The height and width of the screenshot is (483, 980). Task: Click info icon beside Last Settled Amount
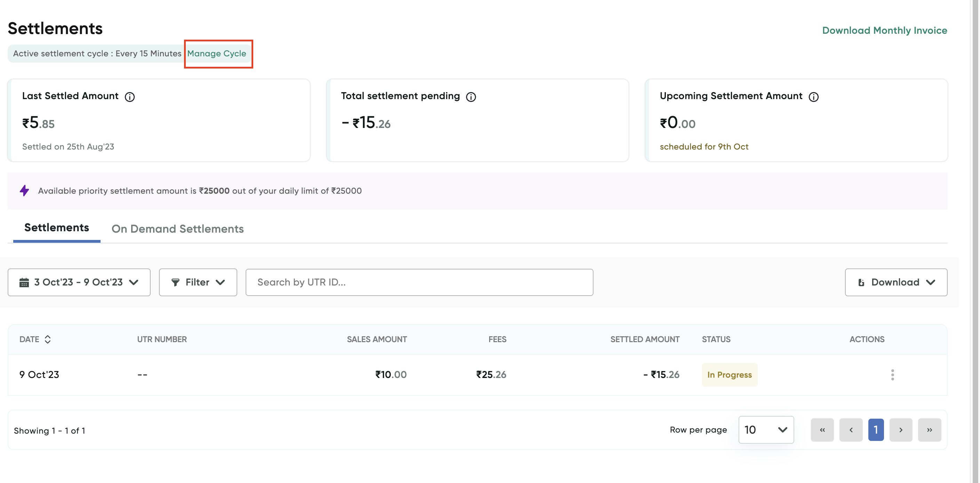tap(130, 97)
